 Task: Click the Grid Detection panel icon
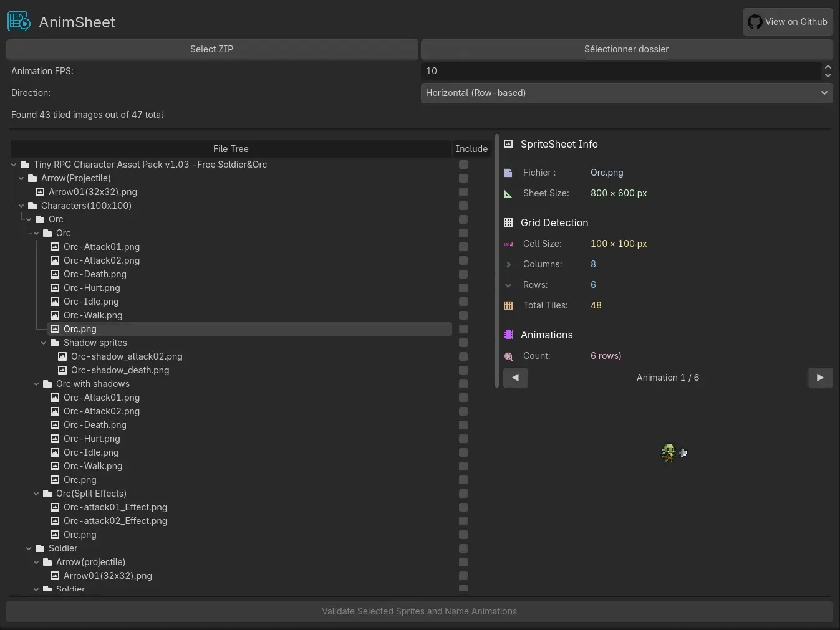click(x=508, y=222)
